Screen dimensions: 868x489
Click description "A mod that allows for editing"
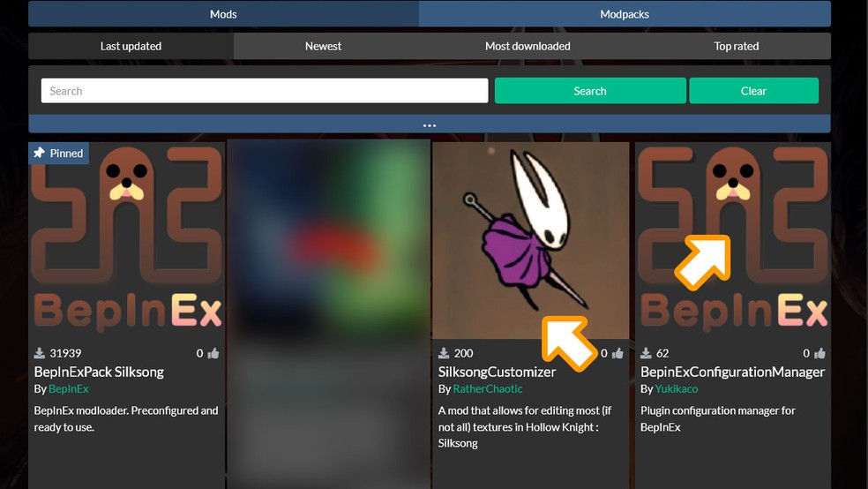pyautogui.click(x=524, y=426)
